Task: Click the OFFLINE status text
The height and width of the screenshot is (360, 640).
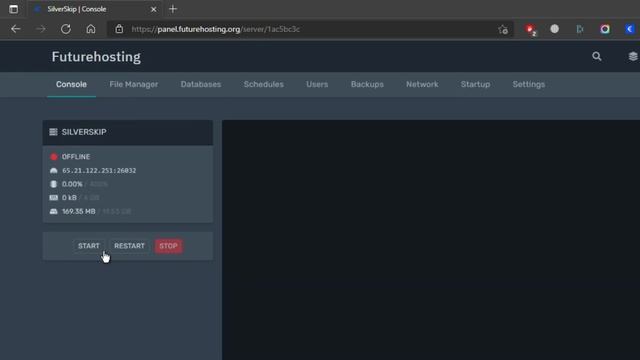Action: coord(76,157)
